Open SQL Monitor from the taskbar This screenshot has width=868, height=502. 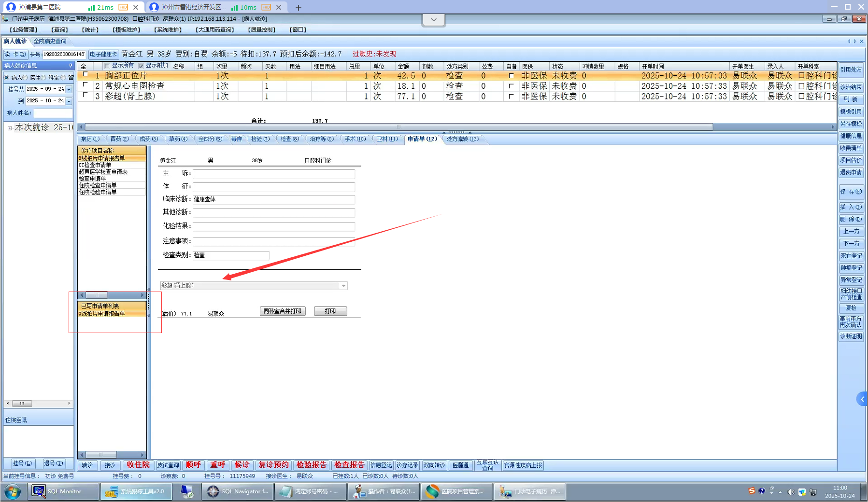[x=63, y=491]
